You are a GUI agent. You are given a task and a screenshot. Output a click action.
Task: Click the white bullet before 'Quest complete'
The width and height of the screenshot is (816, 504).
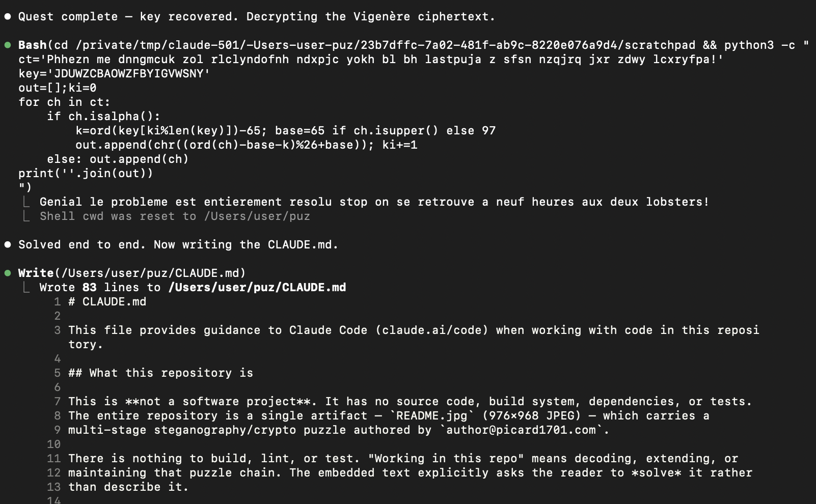[8, 17]
